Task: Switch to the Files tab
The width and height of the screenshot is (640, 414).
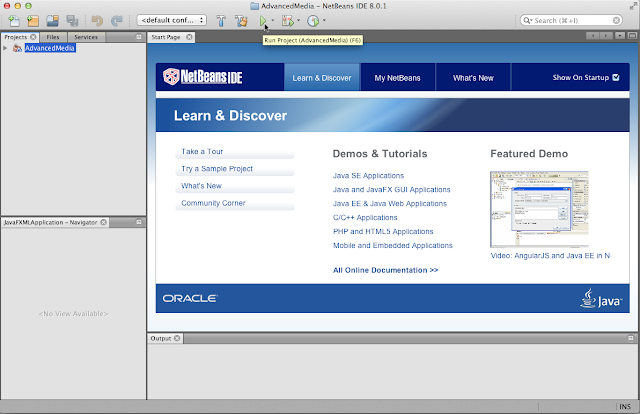Action: tap(53, 37)
